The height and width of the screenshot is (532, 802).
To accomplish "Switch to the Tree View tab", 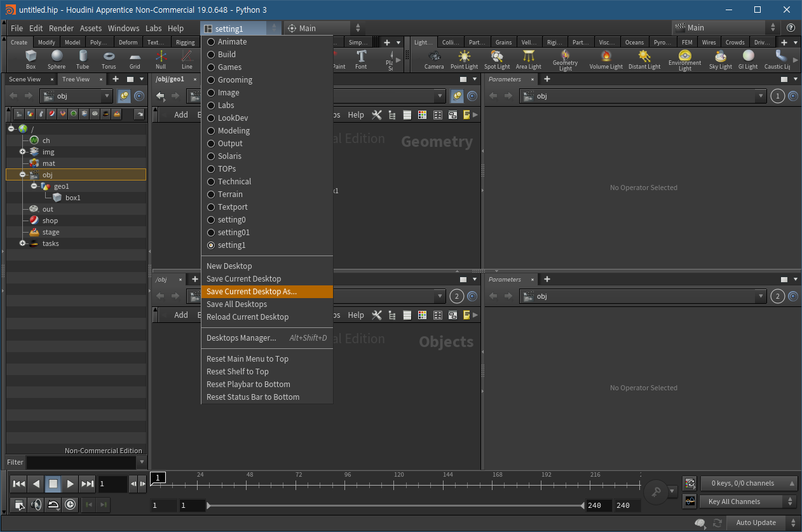I will tap(76, 79).
